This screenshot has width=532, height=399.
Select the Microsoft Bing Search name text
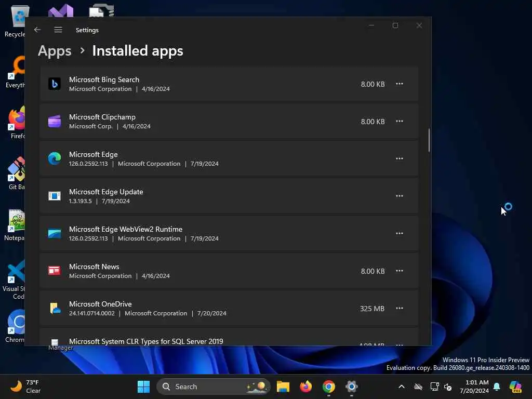coord(104,79)
